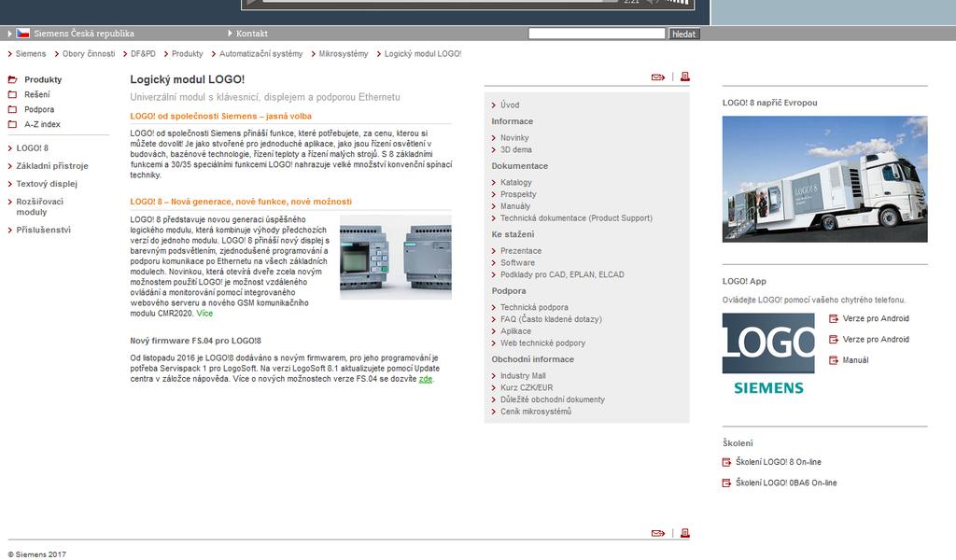
Task: Click the LOGO! 8 modules product image
Action: [396, 257]
